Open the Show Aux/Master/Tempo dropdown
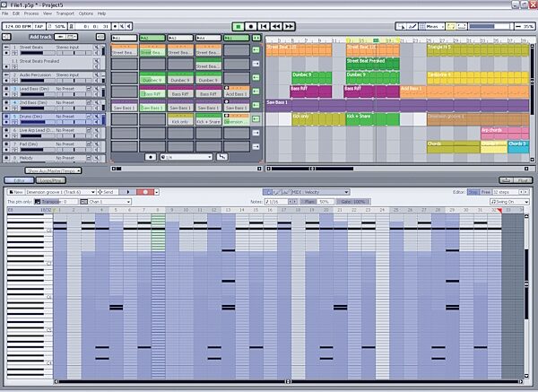 53,170
